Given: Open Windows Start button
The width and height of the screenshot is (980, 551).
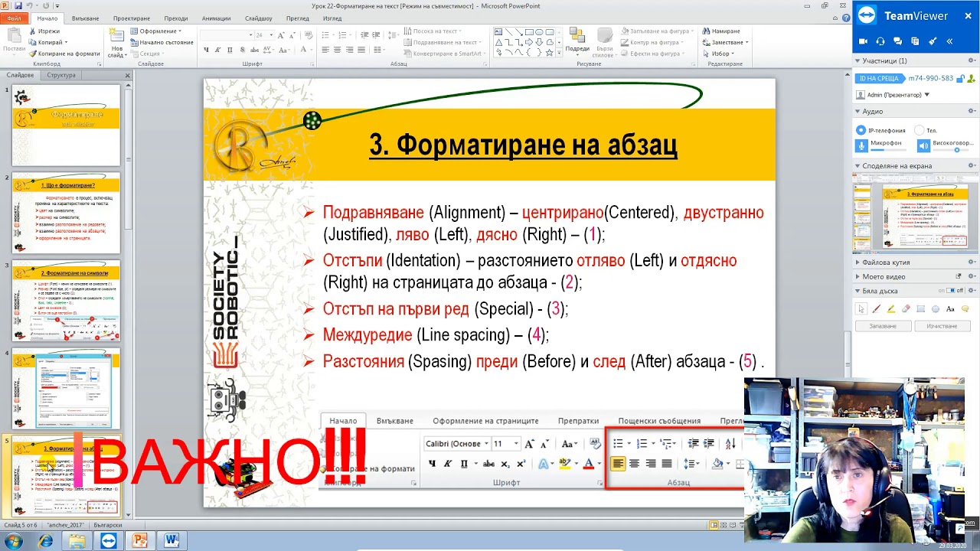Looking at the screenshot, I should pos(13,541).
